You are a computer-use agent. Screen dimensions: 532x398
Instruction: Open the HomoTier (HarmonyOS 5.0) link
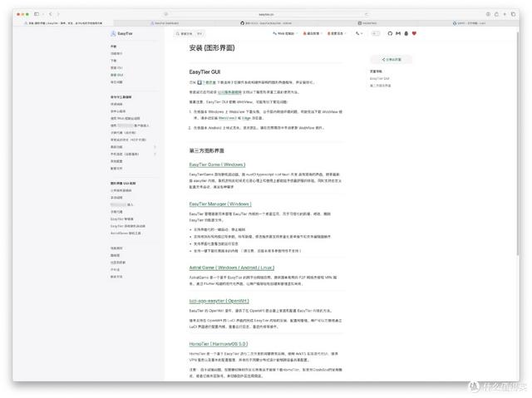click(x=219, y=344)
